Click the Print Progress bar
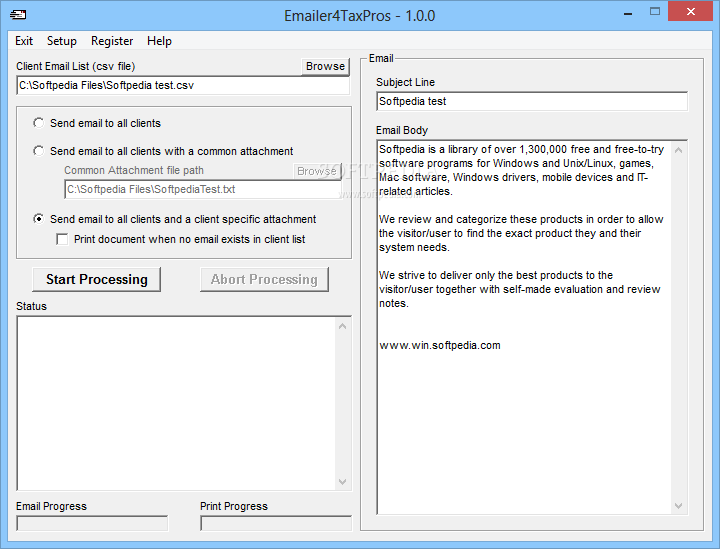The width and height of the screenshot is (720, 549). (276, 523)
